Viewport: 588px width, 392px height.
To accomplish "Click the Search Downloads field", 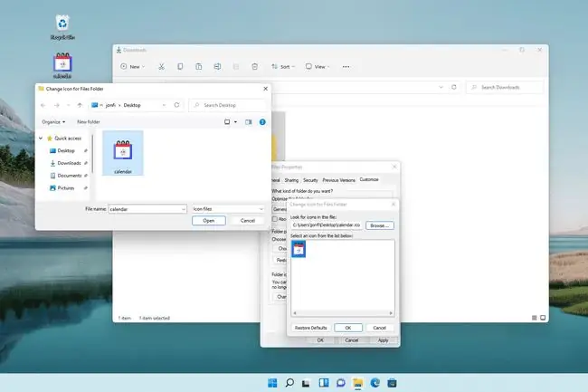I will 505,88.
